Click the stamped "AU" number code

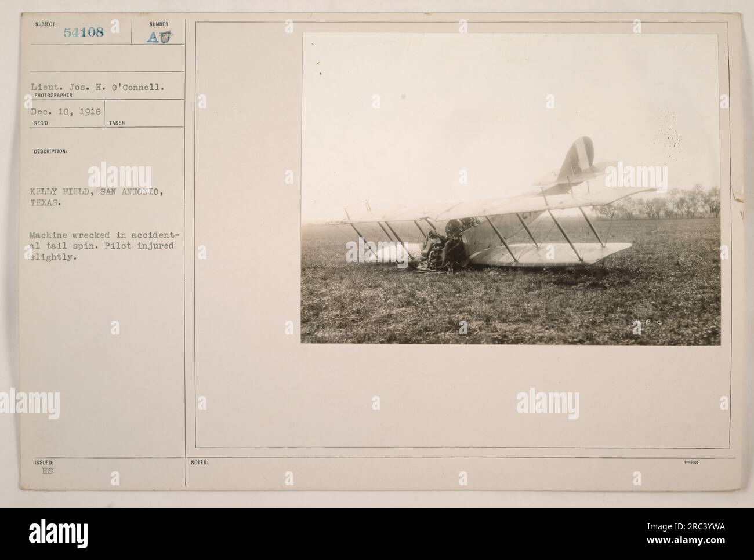tap(159, 37)
